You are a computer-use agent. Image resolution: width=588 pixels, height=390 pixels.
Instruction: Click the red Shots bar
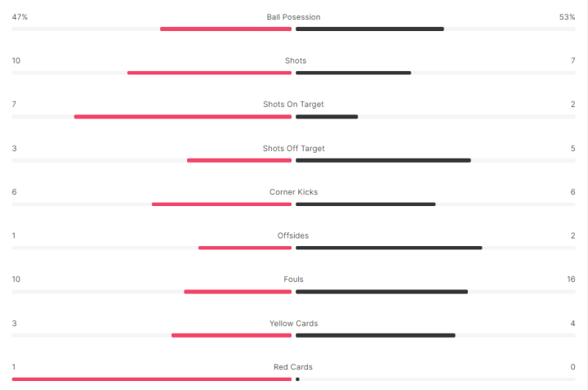209,73
